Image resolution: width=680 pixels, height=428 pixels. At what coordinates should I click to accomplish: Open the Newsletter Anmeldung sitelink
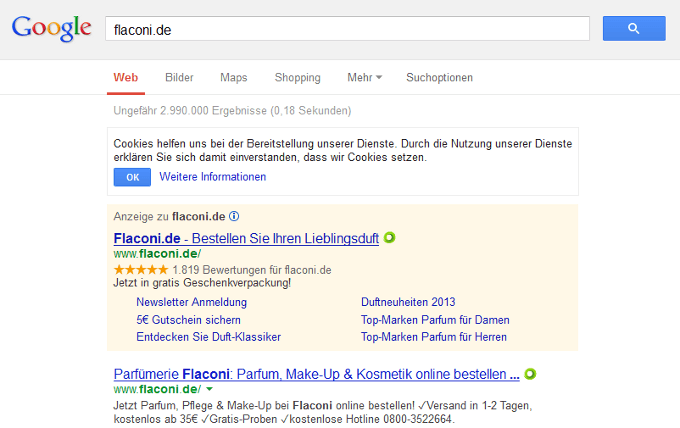pyautogui.click(x=191, y=302)
